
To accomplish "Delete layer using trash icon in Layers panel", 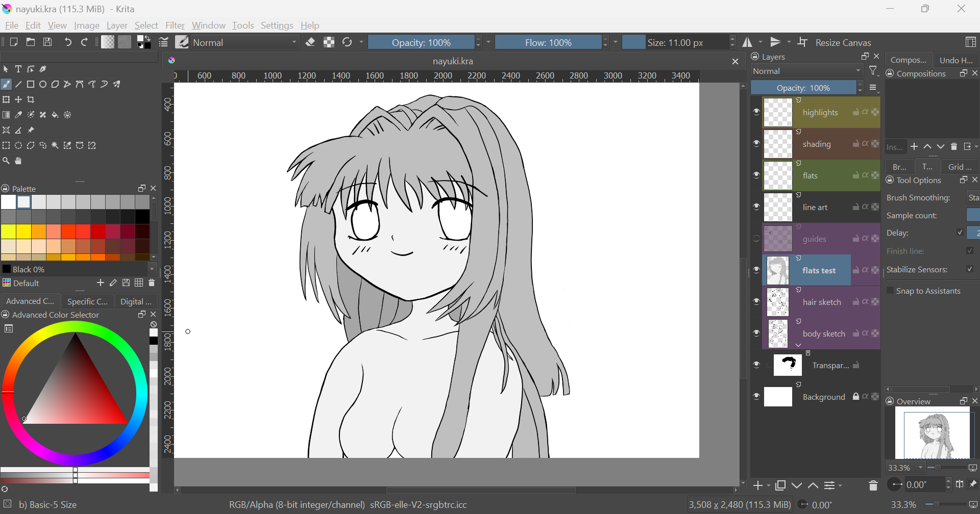I will (x=873, y=485).
